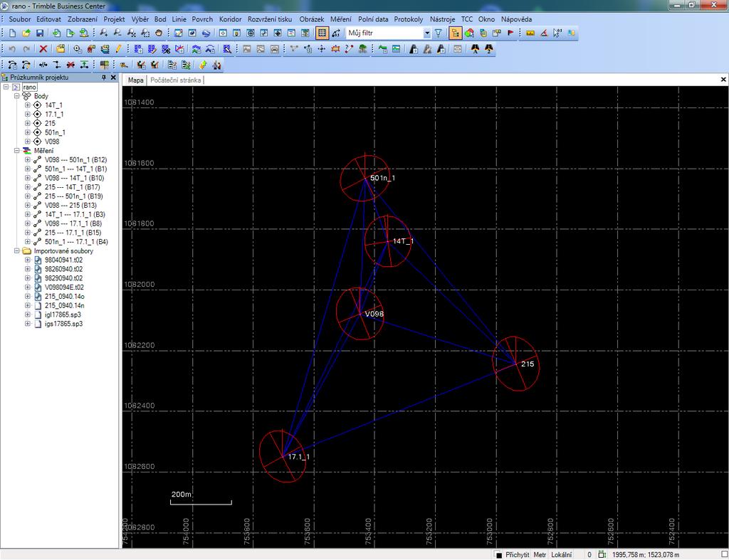The height and width of the screenshot is (560, 729).
Task: Open the Můj filtr dropdown
Action: click(427, 33)
